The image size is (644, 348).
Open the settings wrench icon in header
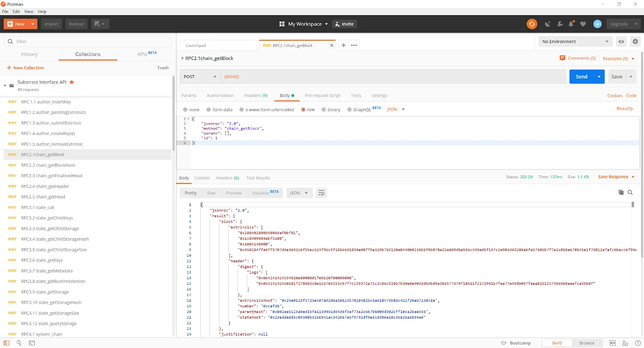pyautogui.click(x=560, y=24)
